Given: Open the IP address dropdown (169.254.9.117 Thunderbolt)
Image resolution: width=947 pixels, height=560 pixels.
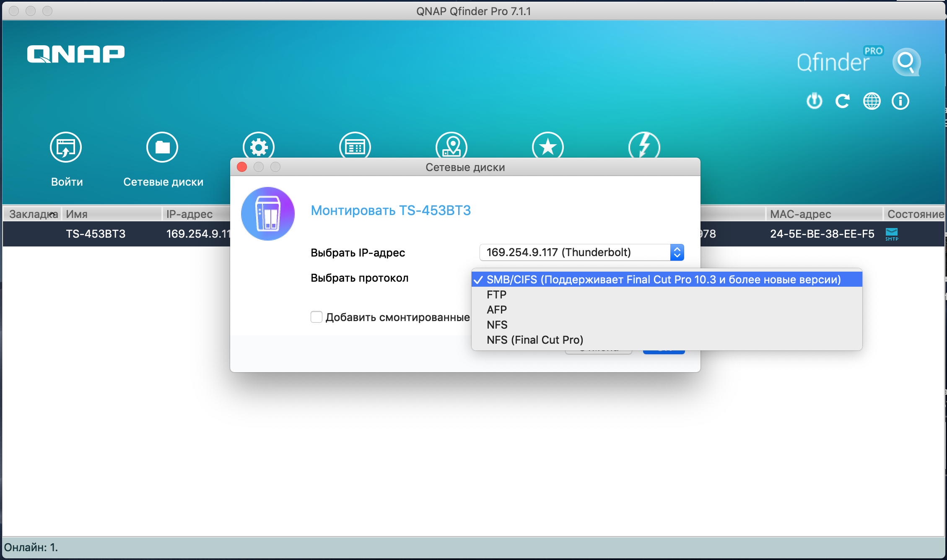Looking at the screenshot, I should 581,252.
